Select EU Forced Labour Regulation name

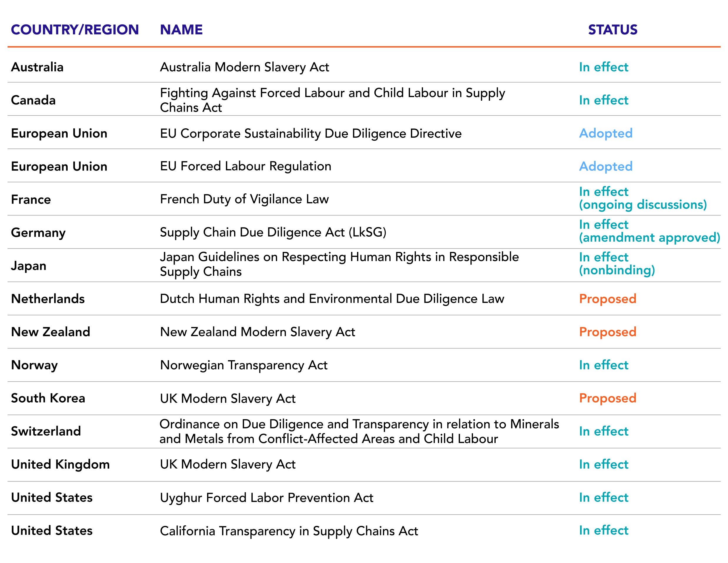point(245,166)
